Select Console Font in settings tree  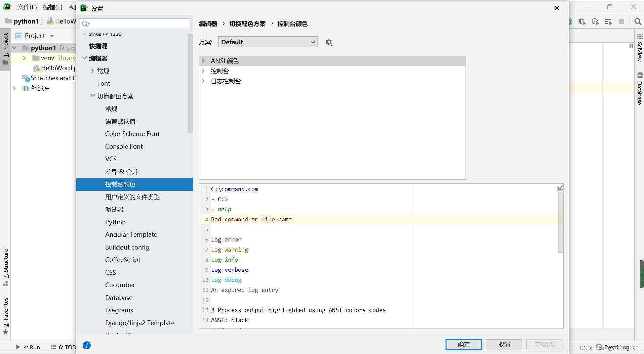(x=124, y=146)
